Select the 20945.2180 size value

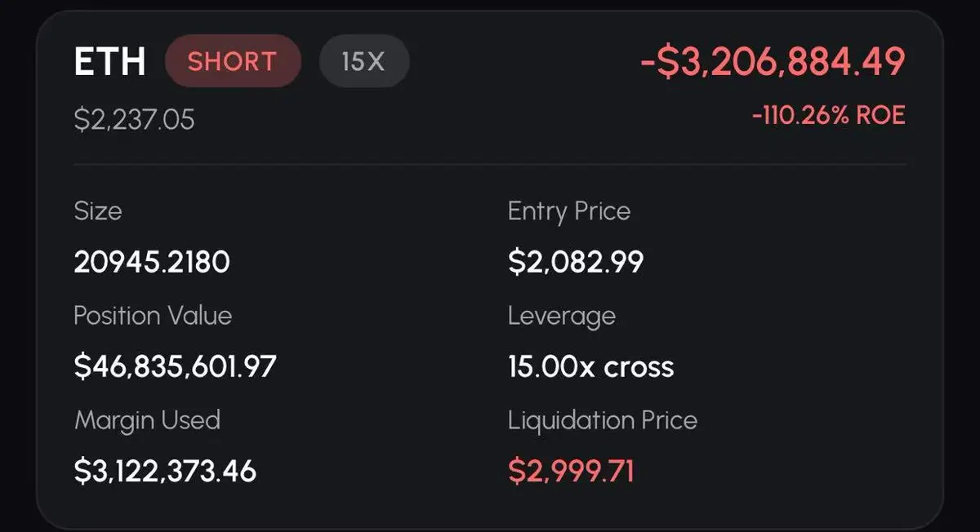pyautogui.click(x=152, y=262)
